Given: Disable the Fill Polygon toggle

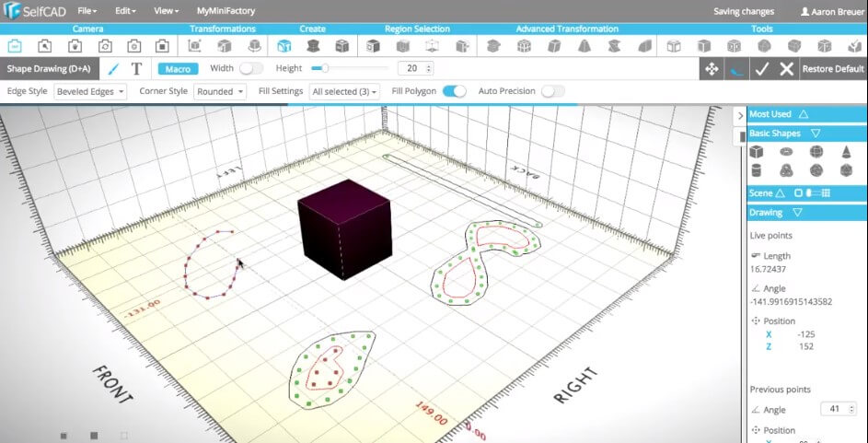Looking at the screenshot, I should [x=454, y=91].
